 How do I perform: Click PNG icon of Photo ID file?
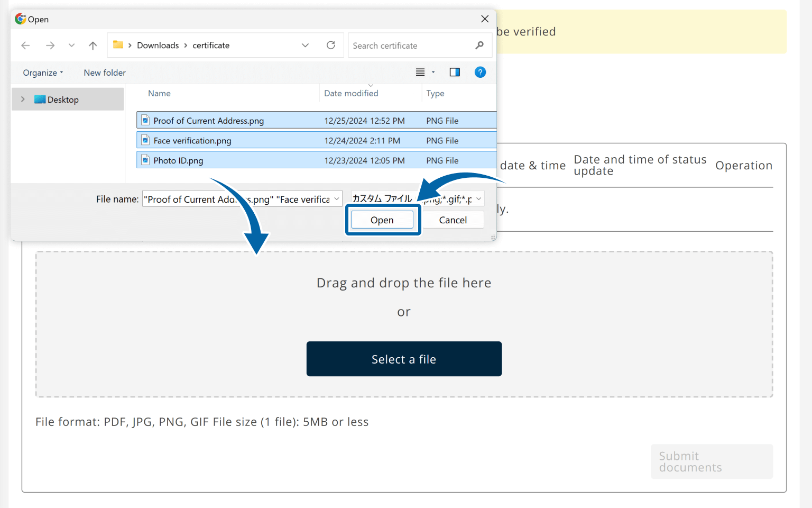point(145,160)
